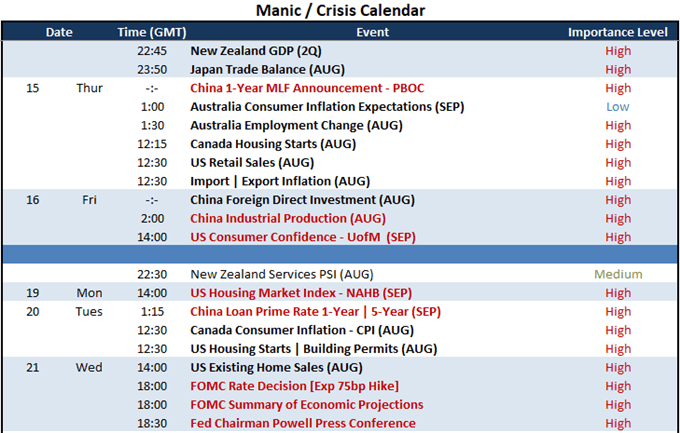680x433 pixels.
Task: Select the Medium importance label
Action: 618,274
